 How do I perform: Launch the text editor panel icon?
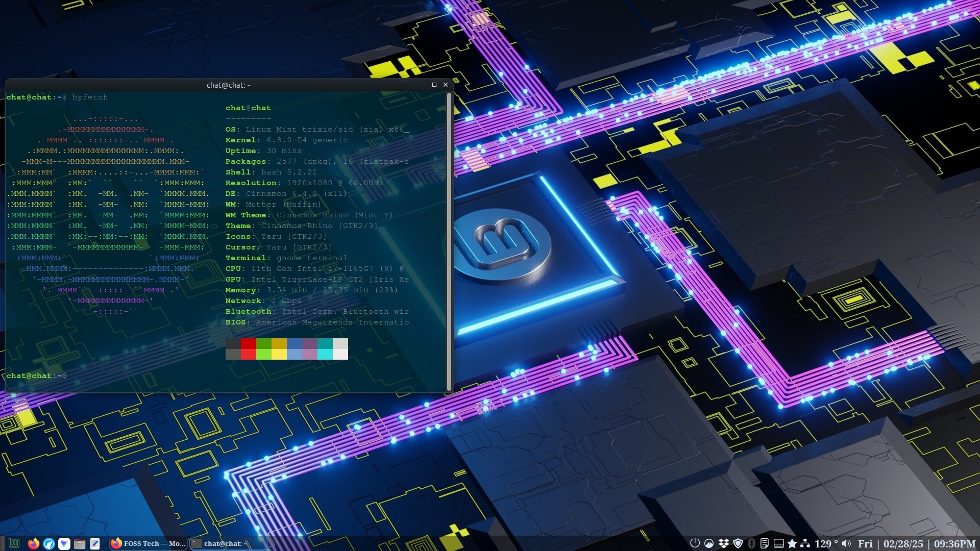coord(94,543)
